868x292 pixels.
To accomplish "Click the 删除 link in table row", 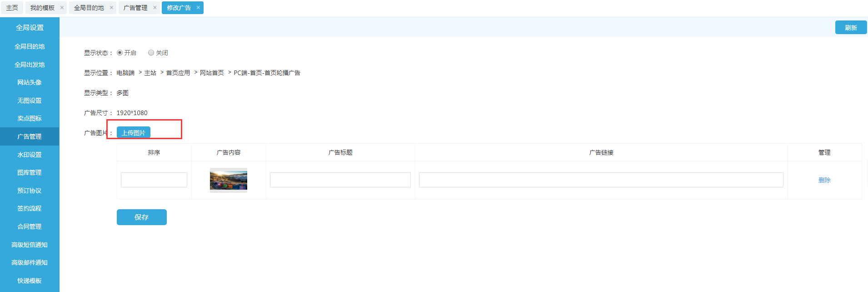I will pyautogui.click(x=824, y=180).
